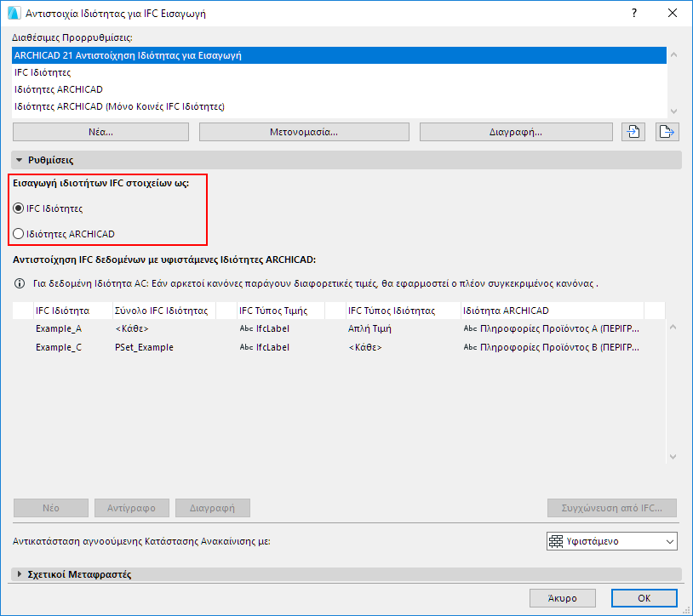Confirm with the OK button
Screen dimensions: 693x616
point(644,598)
